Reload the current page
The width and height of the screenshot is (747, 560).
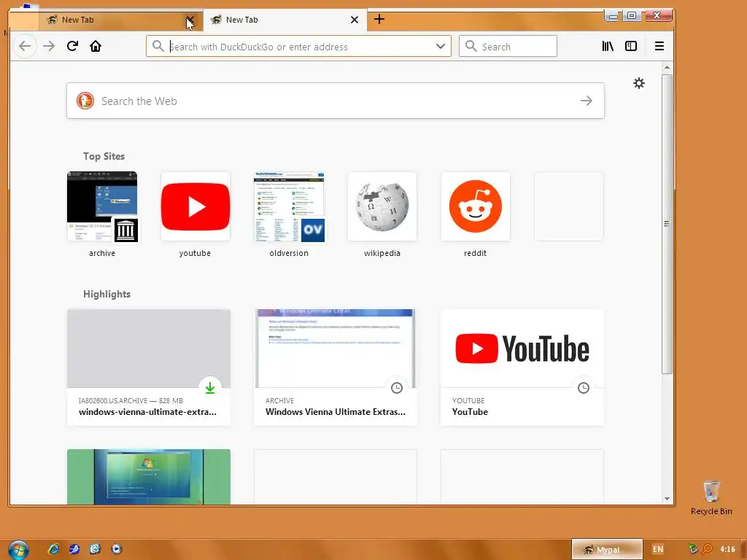pyautogui.click(x=72, y=46)
